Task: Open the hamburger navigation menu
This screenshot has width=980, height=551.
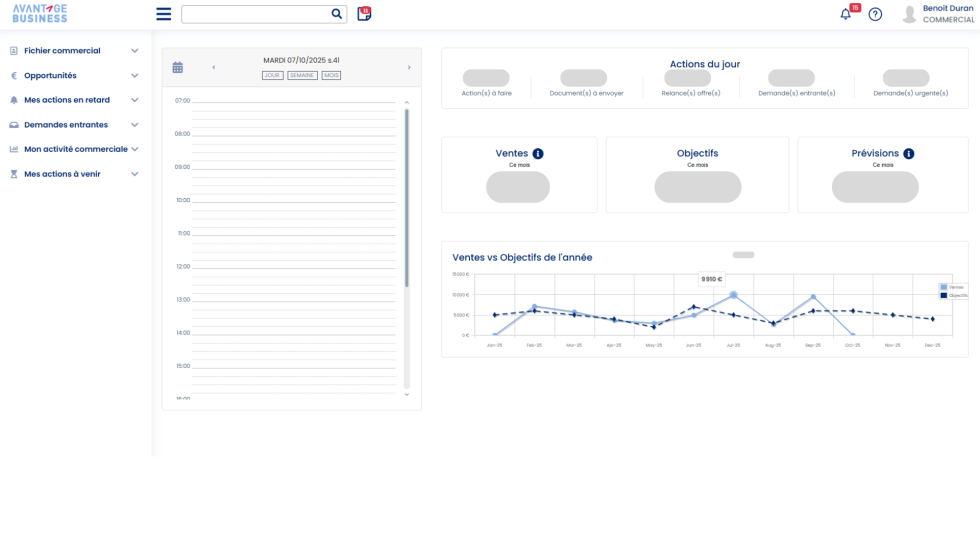Action: click(164, 14)
